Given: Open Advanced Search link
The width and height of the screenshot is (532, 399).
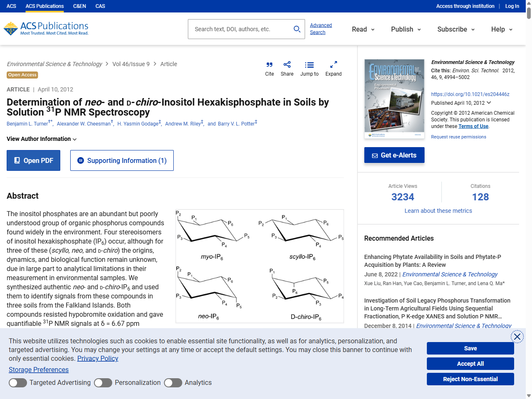Looking at the screenshot, I should 321,29.
